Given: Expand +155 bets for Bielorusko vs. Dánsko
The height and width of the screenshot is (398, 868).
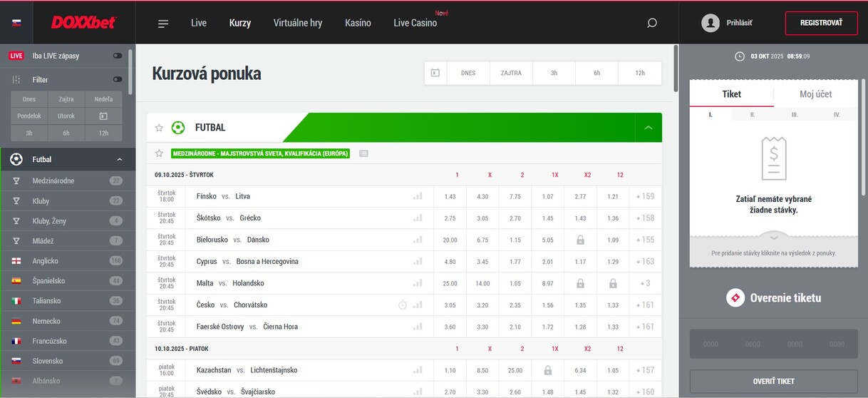Looking at the screenshot, I should click(646, 240).
